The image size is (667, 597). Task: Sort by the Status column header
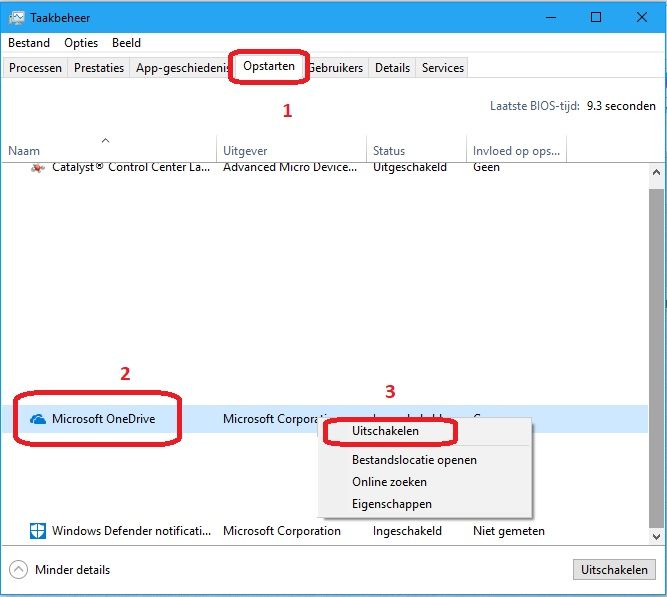[x=416, y=149]
